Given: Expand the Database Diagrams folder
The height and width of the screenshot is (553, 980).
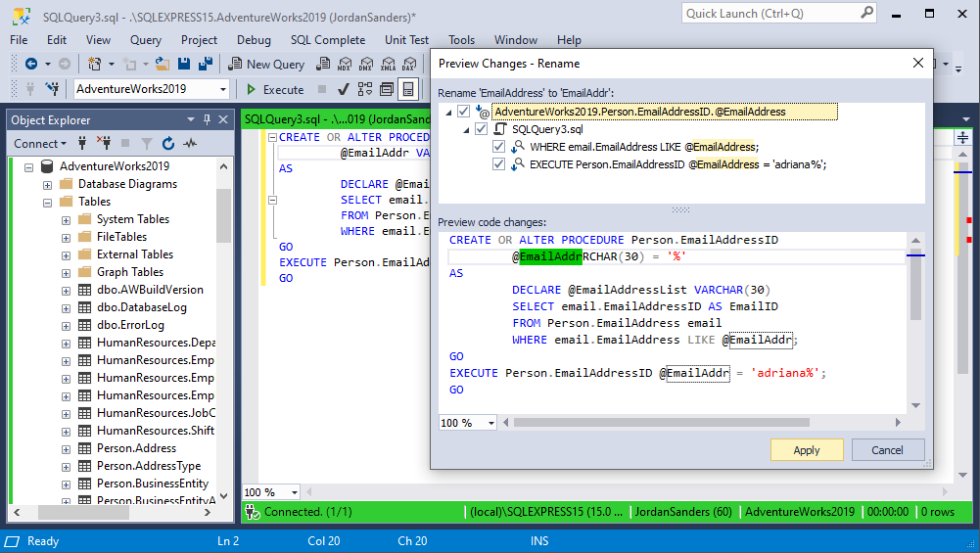Looking at the screenshot, I should coord(48,185).
